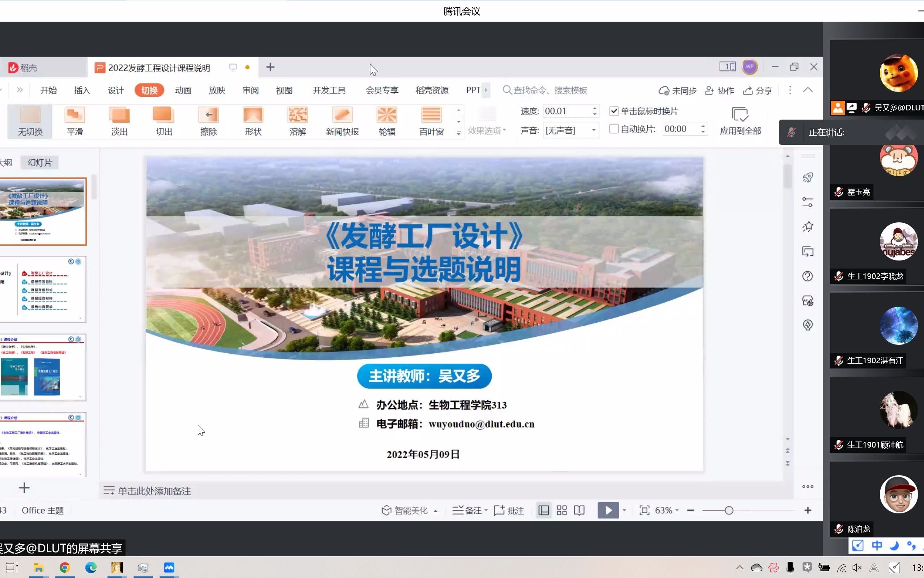Click the zoom out minus button

click(691, 510)
